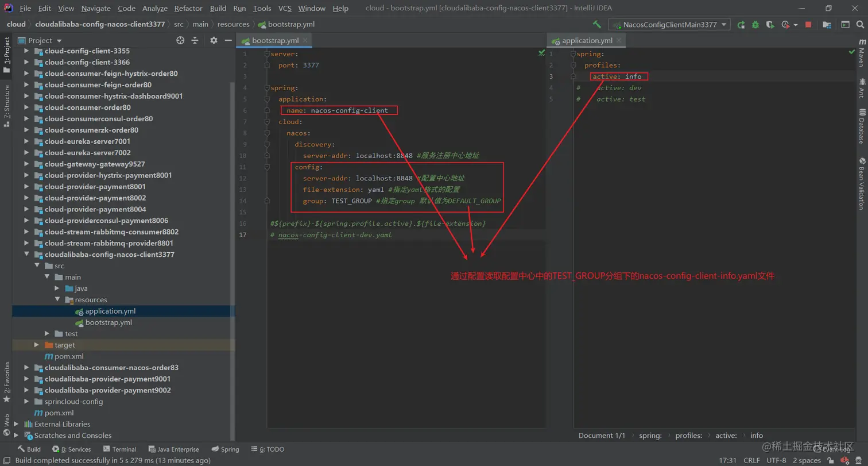Open the Maven tool window
Viewport: 868px width, 466px height.
pos(861,53)
